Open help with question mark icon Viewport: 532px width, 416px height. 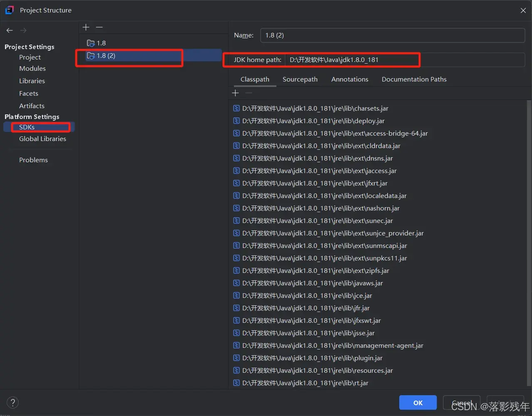tap(13, 403)
